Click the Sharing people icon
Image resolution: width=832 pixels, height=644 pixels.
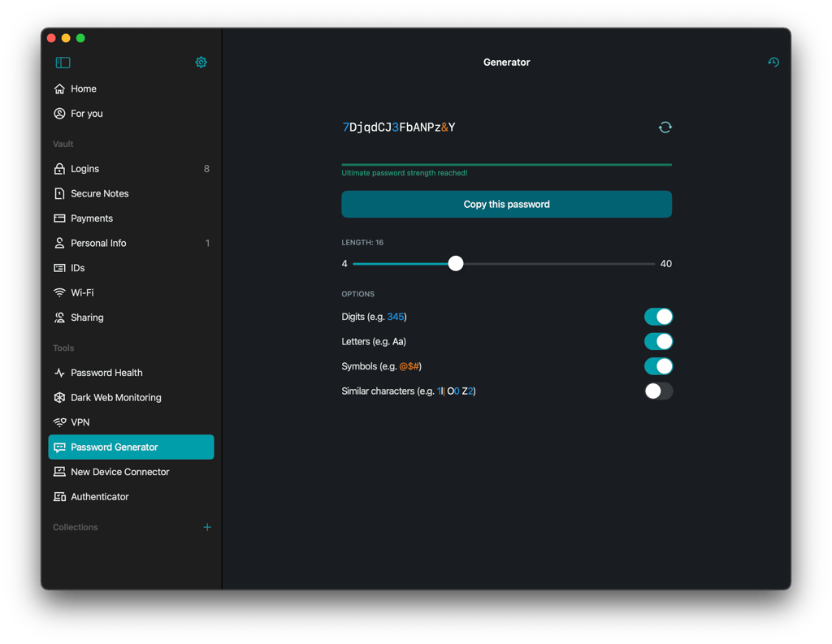pos(59,318)
